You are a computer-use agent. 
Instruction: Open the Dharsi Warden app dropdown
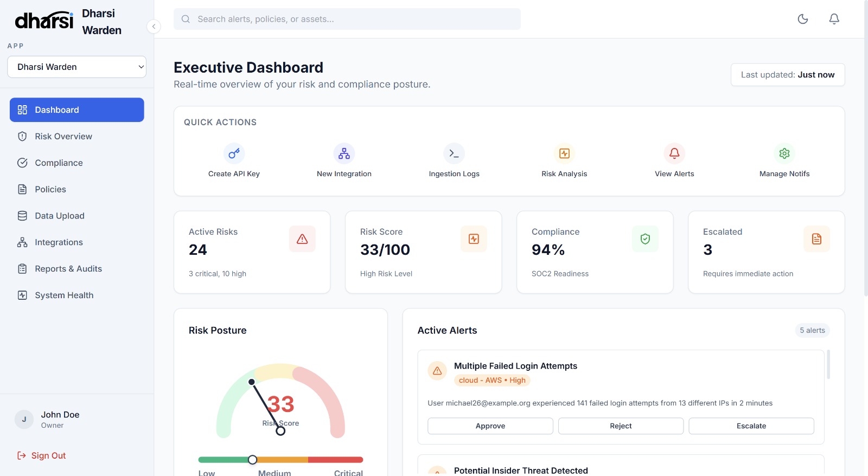[x=76, y=67]
